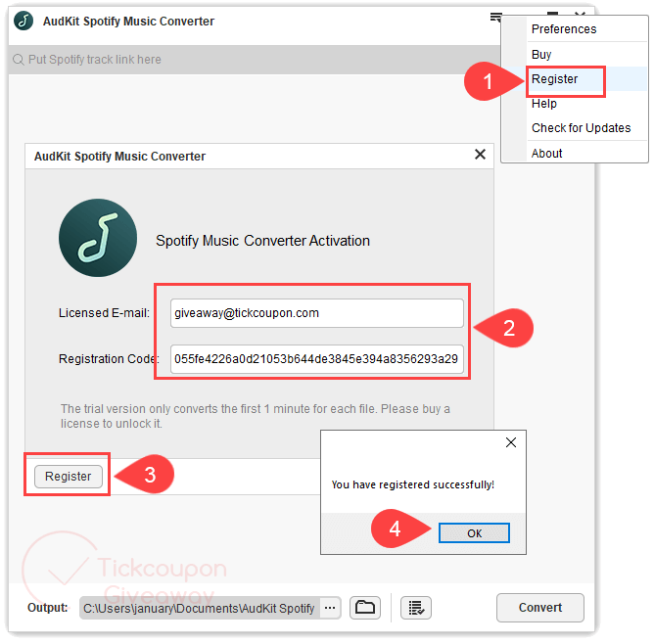This screenshot has width=654, height=644.
Task: Open the converted list icon
Action: click(416, 608)
